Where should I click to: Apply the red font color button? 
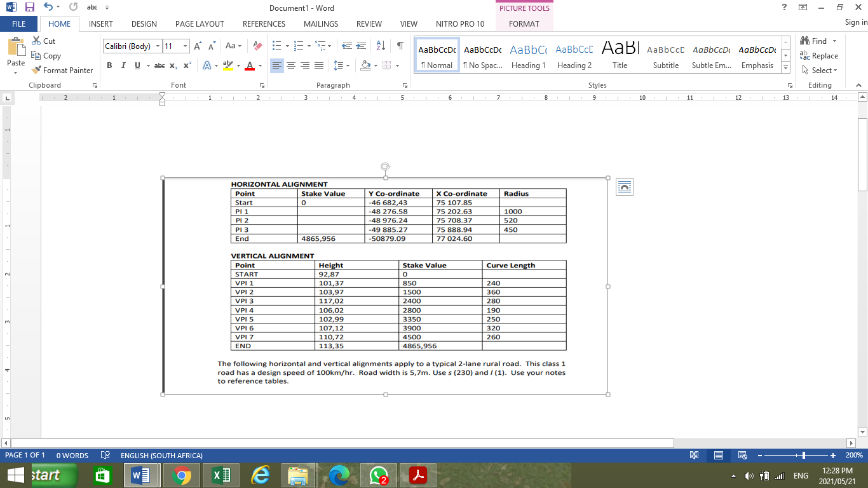point(250,65)
